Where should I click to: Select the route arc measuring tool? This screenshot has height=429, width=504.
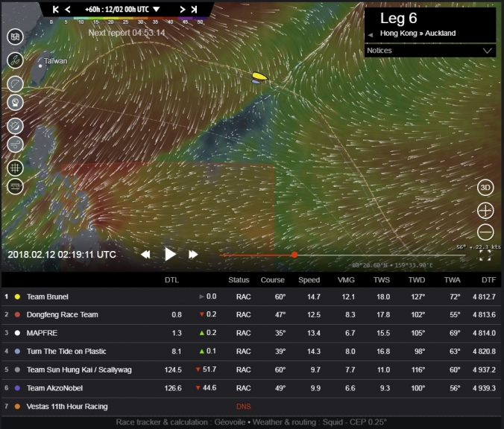click(15, 84)
